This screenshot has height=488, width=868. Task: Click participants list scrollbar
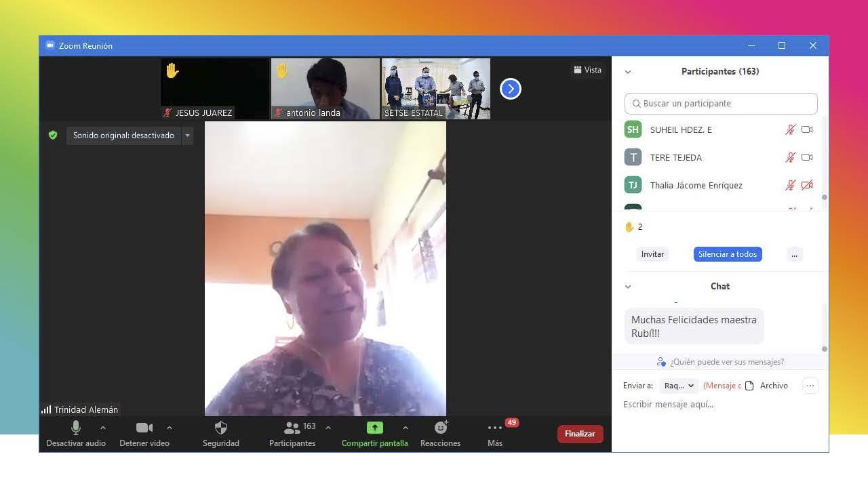point(825,197)
